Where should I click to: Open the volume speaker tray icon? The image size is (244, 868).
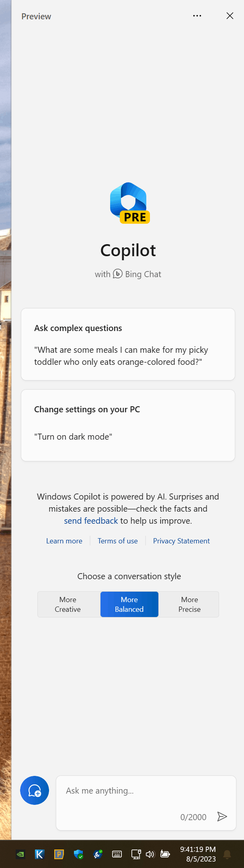click(150, 854)
